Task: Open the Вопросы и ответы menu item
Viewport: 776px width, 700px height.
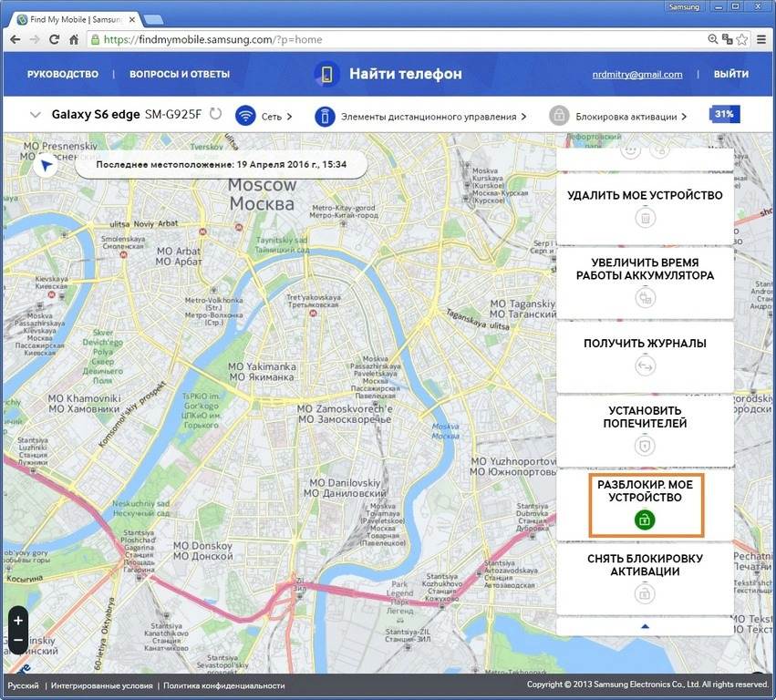Action: (180, 75)
